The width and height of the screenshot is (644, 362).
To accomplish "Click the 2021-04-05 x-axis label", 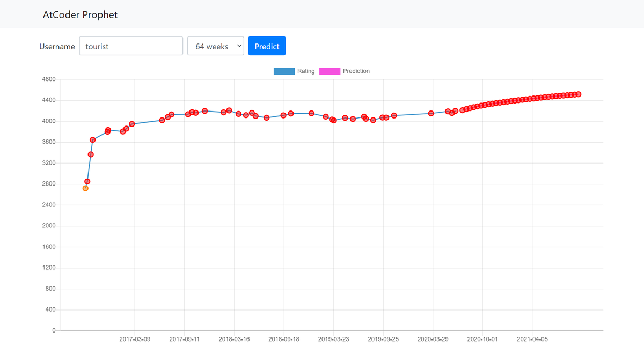I will [x=532, y=339].
